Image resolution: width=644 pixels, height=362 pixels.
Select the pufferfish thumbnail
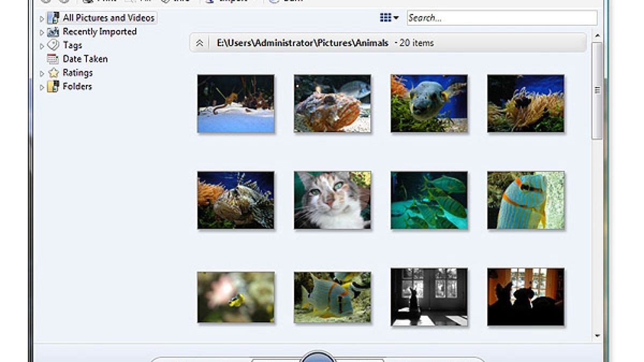tap(429, 104)
